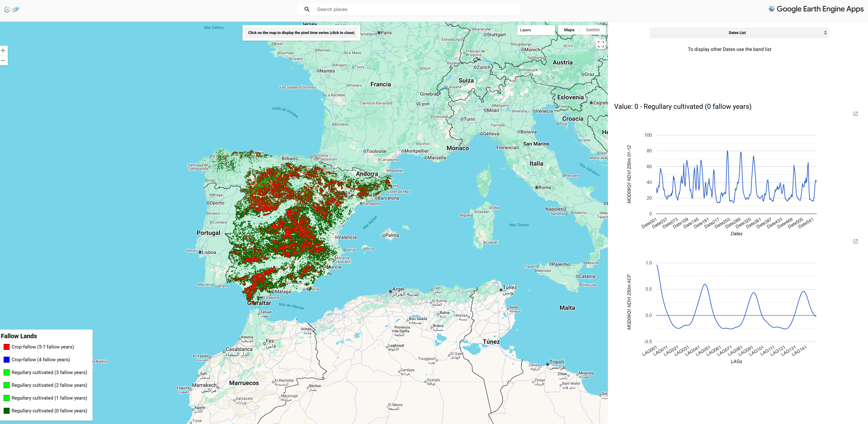Toggle fullscreen map view icon
The width and height of the screenshot is (868, 424).
pos(600,44)
